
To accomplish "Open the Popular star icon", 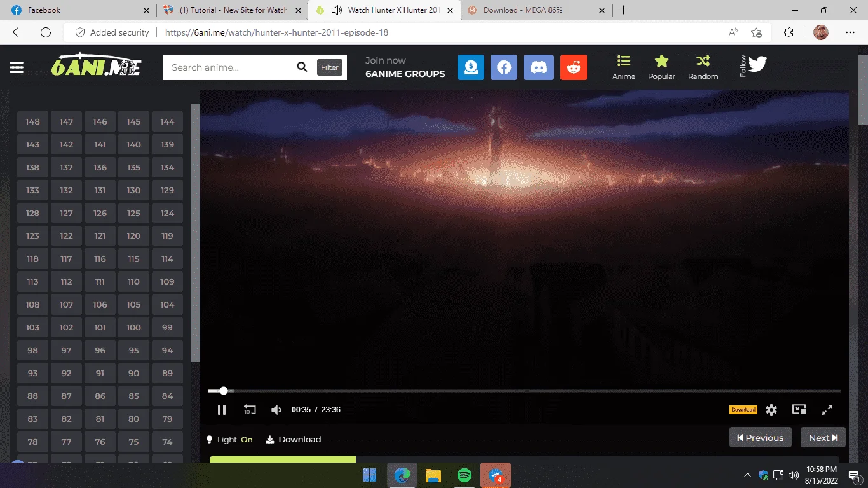I will 661,67.
